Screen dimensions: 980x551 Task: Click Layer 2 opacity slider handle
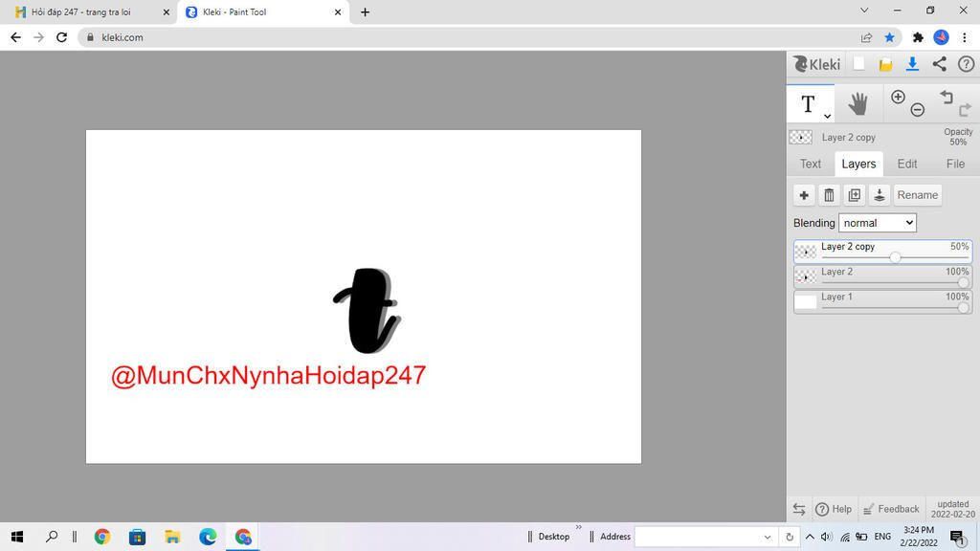pyautogui.click(x=963, y=282)
